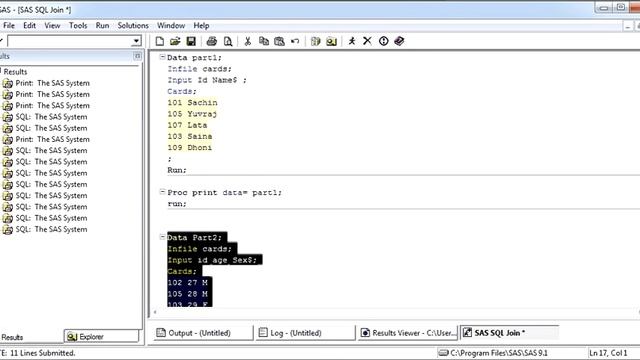Click the Clear All X icon
640x360 pixels.
[367, 41]
